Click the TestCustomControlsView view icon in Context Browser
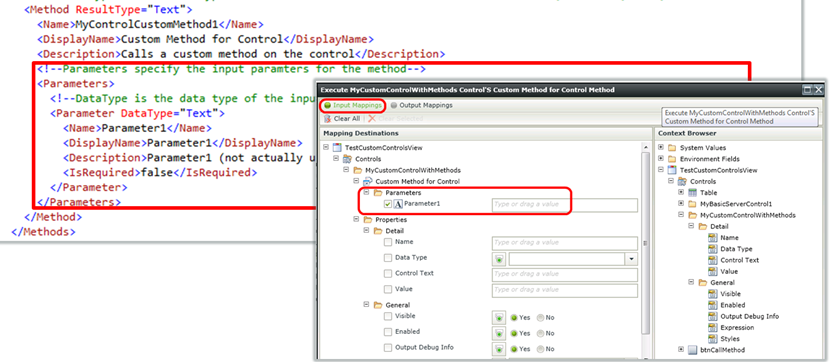The width and height of the screenshot is (830, 362). pos(672,170)
